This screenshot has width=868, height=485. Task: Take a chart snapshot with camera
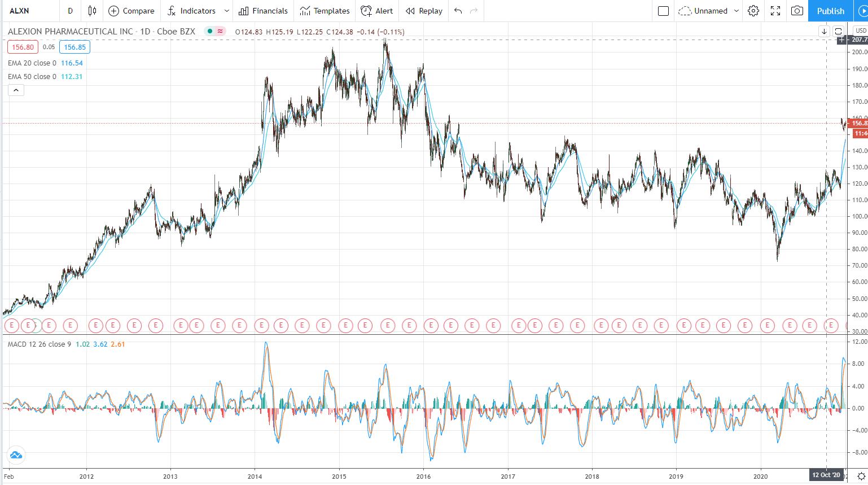click(797, 11)
